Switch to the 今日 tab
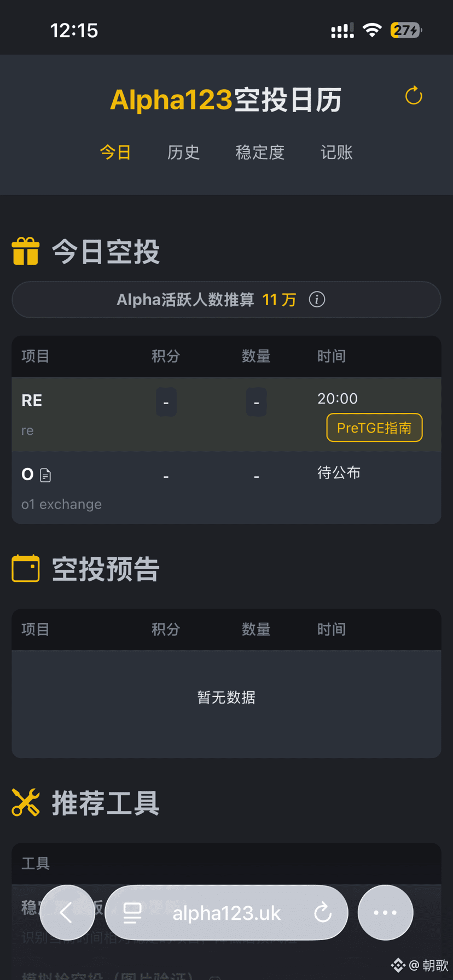453x980 pixels. click(115, 152)
